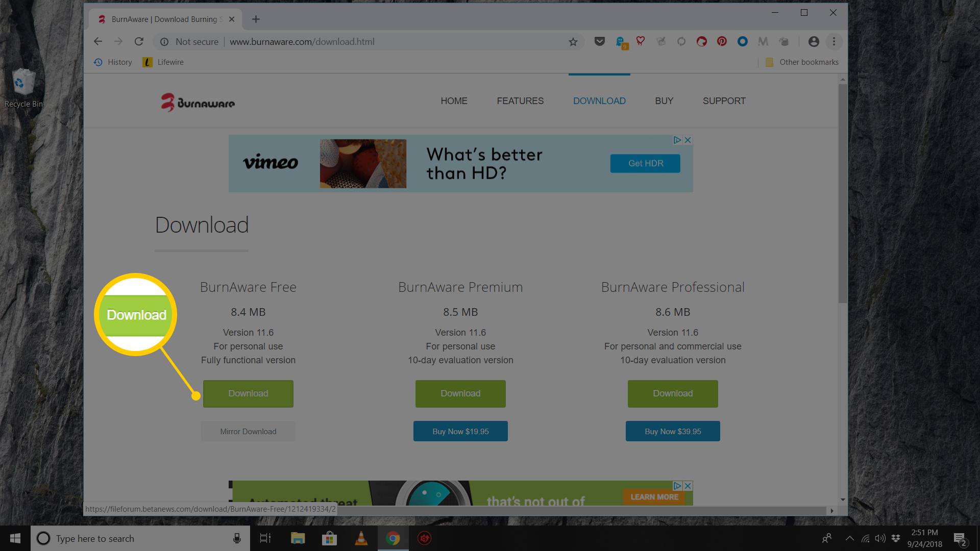
Task: Select the DOWNLOAD nav item
Action: 599,101
